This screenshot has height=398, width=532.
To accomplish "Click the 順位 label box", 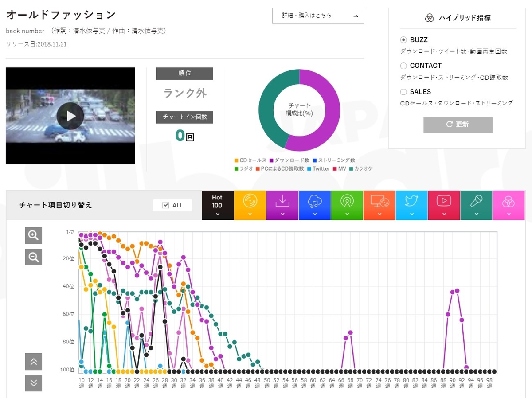I will point(185,74).
